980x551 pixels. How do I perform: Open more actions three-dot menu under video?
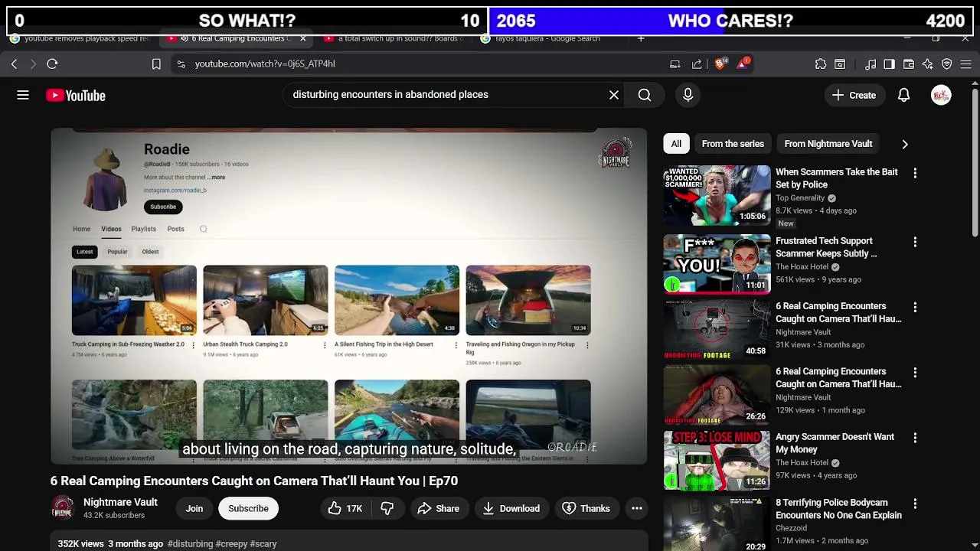[636, 508]
